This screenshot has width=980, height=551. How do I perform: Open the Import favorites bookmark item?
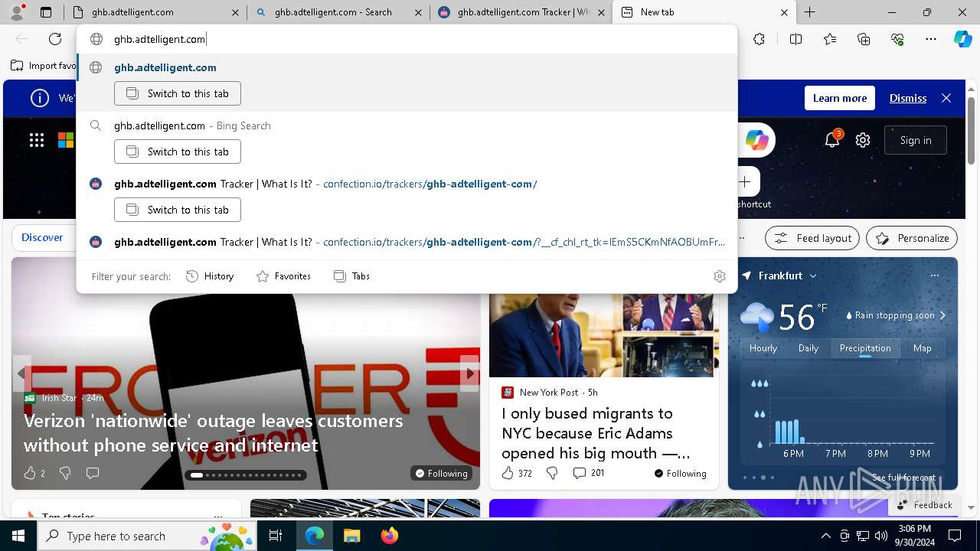(x=44, y=66)
